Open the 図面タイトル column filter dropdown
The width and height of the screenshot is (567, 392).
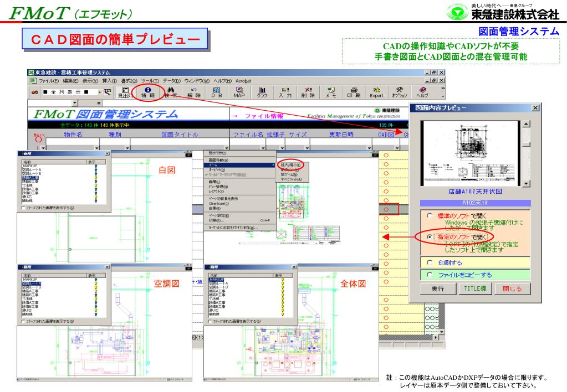[x=226, y=148]
